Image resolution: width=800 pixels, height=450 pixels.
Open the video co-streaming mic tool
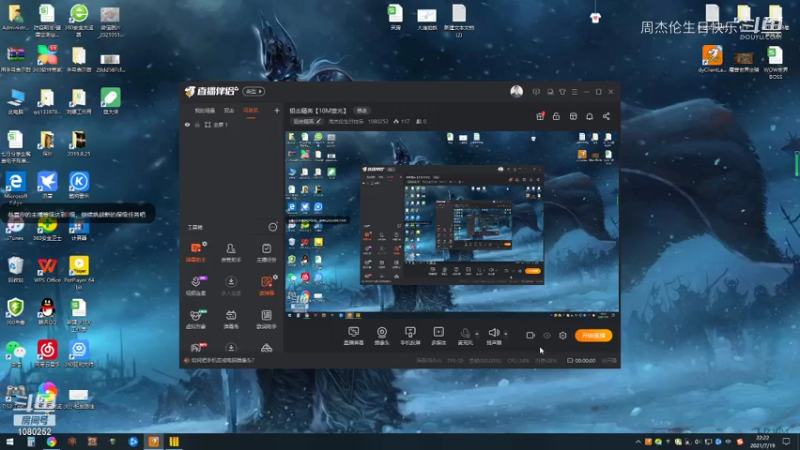[x=196, y=286]
